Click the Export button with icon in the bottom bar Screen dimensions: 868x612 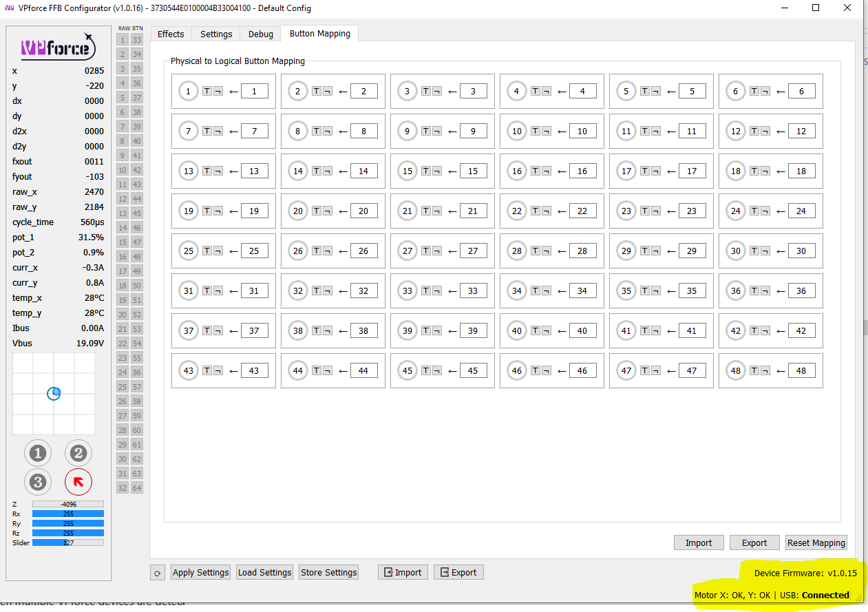458,572
